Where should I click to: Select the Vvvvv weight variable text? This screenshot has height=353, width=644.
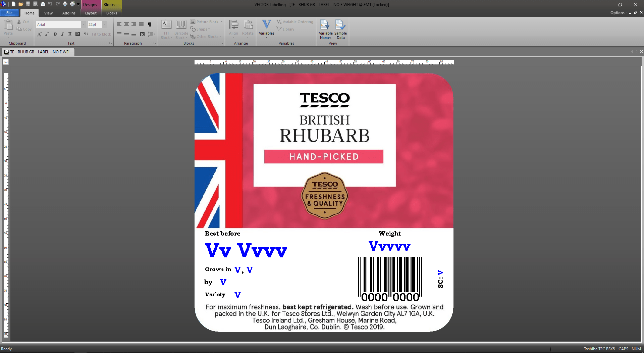[x=389, y=246]
